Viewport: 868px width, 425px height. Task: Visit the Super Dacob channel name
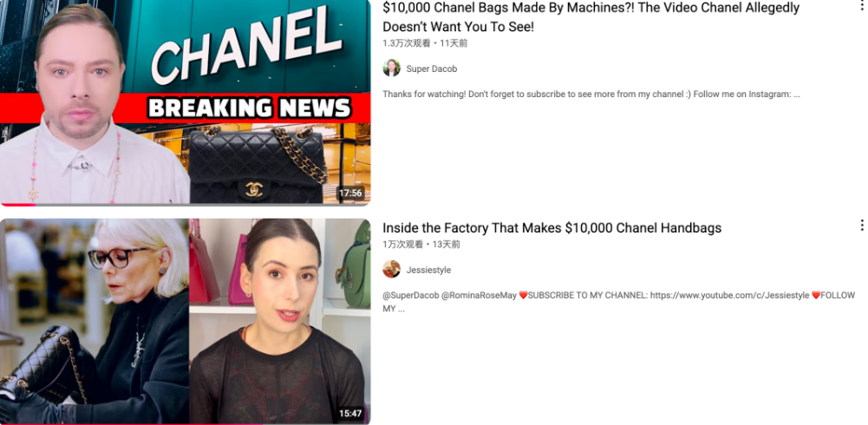432,69
